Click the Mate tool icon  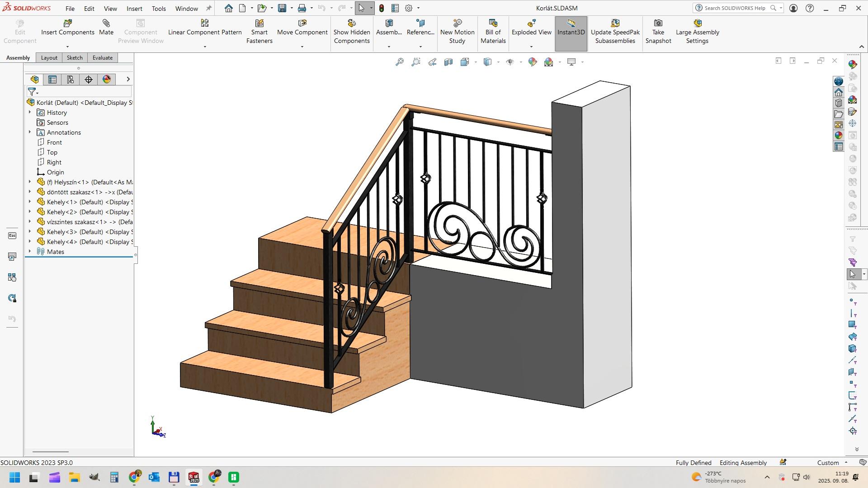106,23
